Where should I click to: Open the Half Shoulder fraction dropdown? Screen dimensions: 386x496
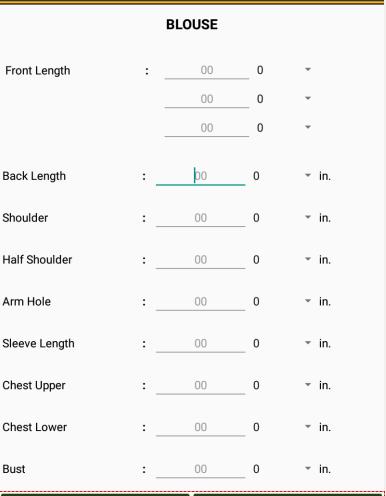pos(282,259)
